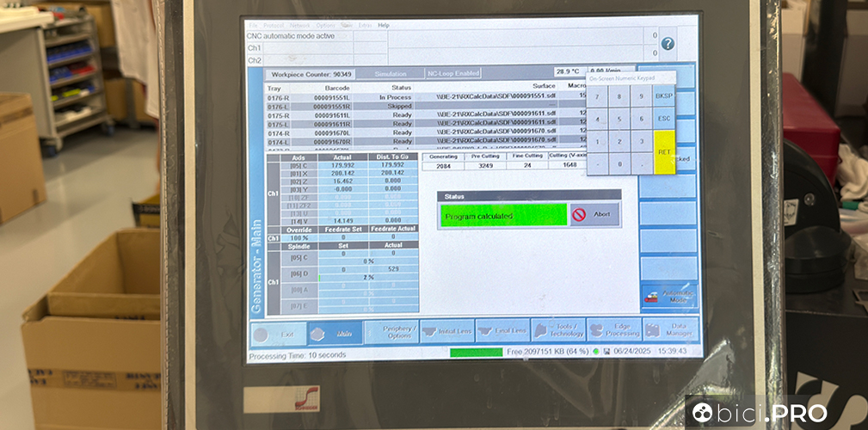This screenshot has width=868, height=430.
Task: Open the Data Manager page
Action: click(669, 331)
